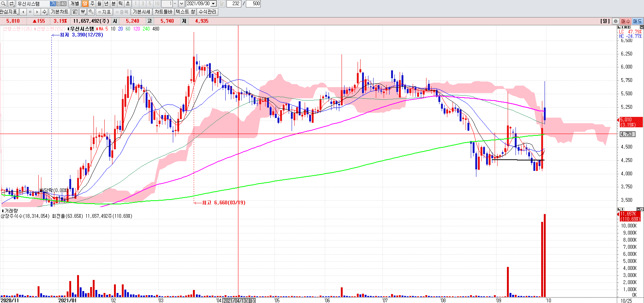Open the =종목 stocks menu
This screenshot has width=644, height=303.
click(121, 12)
